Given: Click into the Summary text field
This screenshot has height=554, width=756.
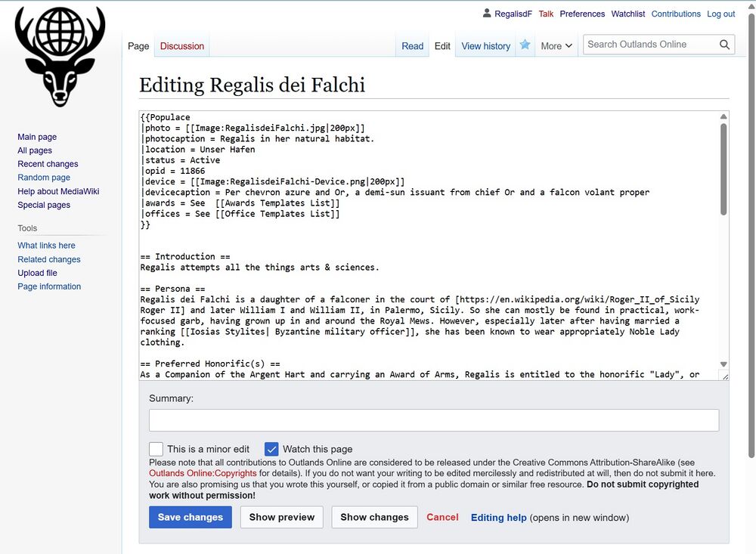Looking at the screenshot, I should click(x=433, y=420).
